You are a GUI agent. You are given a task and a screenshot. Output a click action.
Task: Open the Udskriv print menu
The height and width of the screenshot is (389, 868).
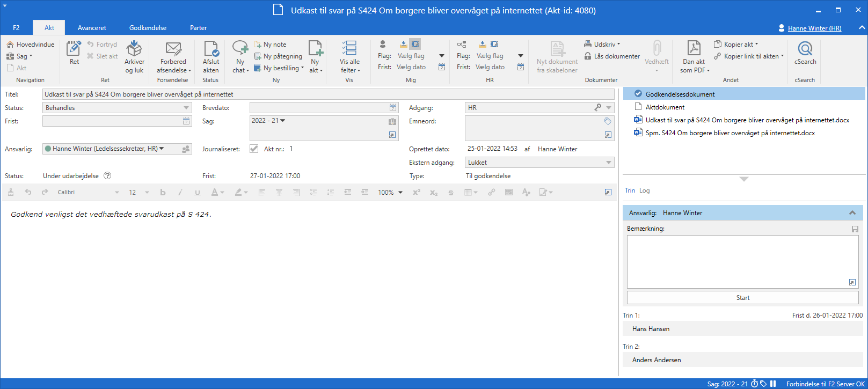click(602, 45)
